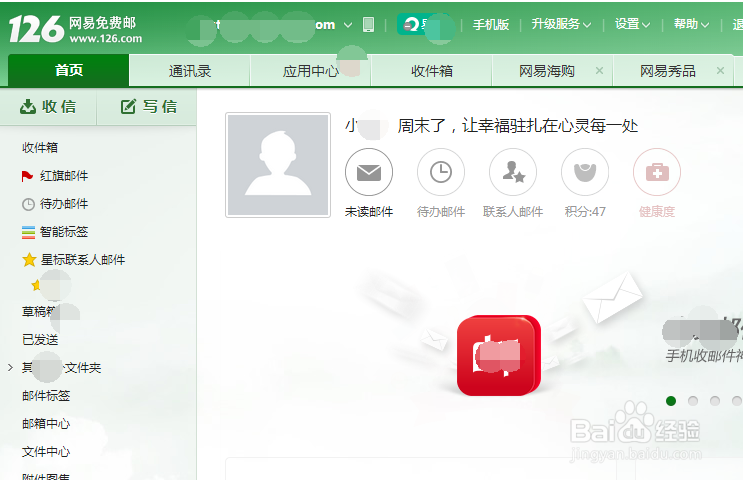
Task: Open 智能标签 in sidebar
Action: [64, 232]
